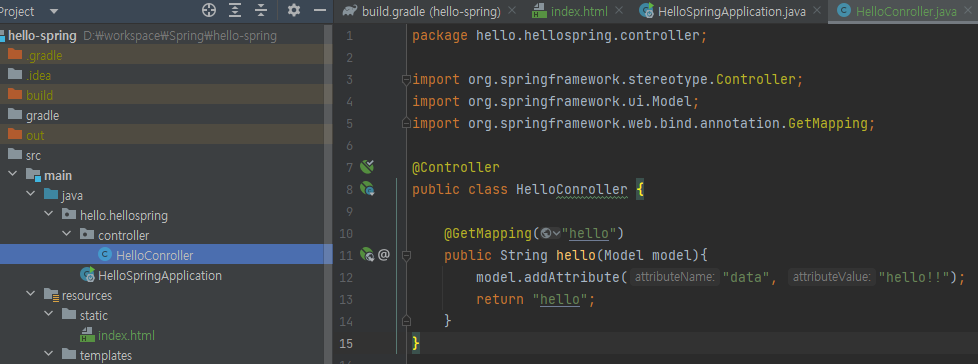
Task: Click the index.html file icon in tree
Action: point(87,335)
